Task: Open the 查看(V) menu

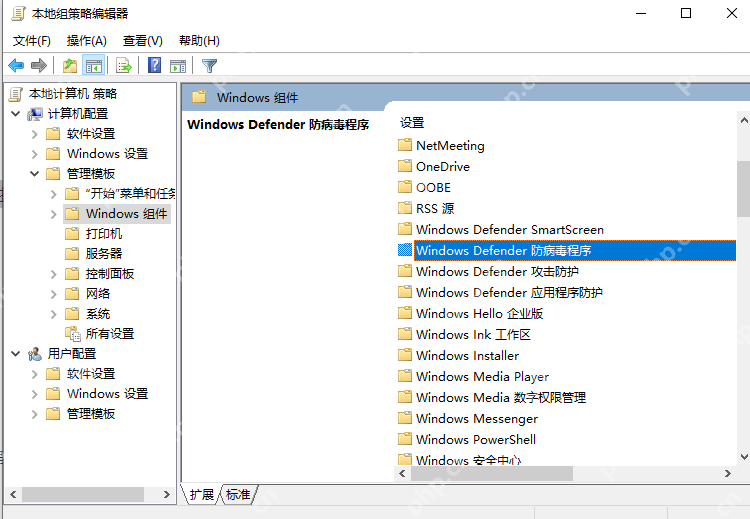Action: pos(143,41)
